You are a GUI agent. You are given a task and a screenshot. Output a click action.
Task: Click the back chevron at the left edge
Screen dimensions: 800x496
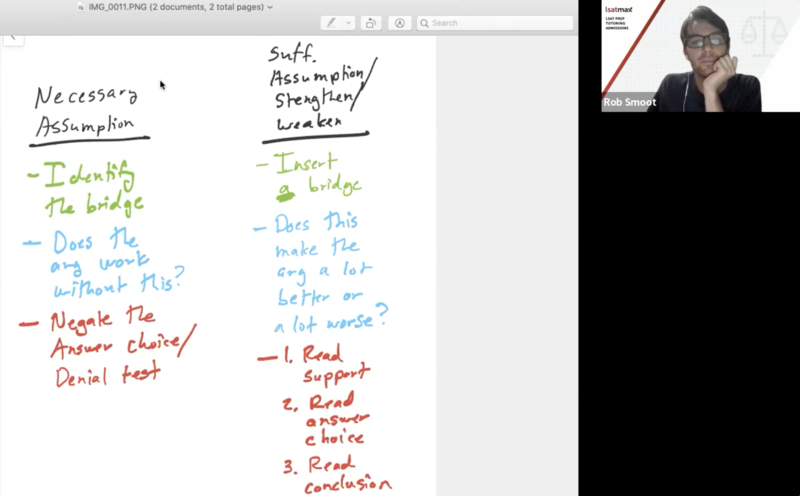(x=12, y=38)
